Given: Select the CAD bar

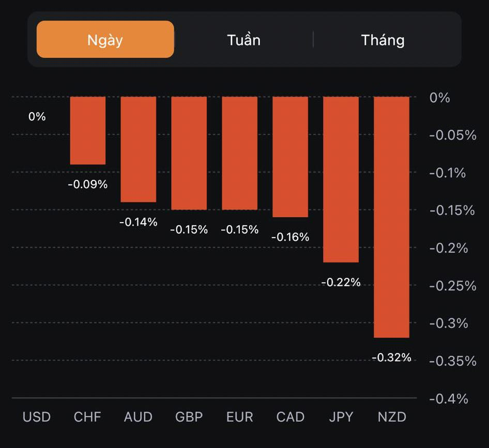Looking at the screenshot, I should coord(290,157).
